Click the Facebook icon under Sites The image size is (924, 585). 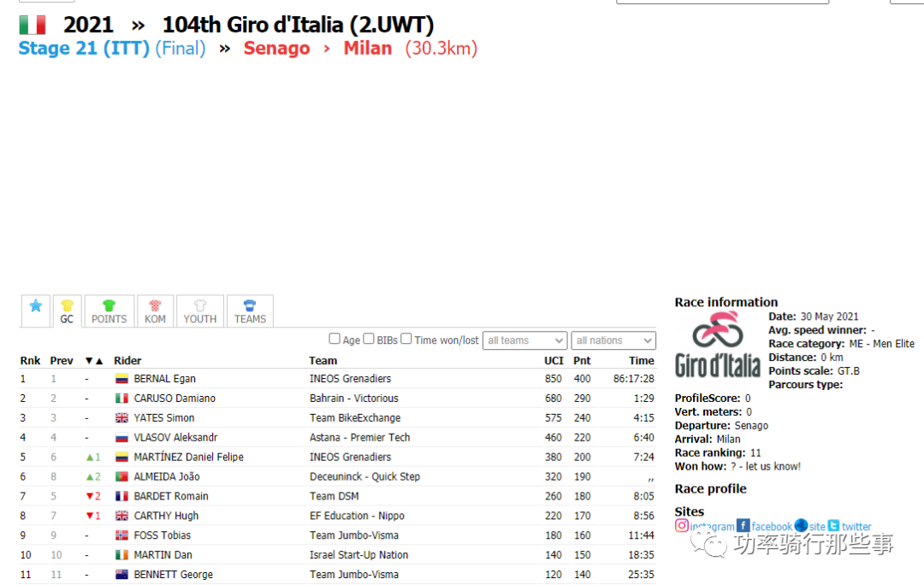pyautogui.click(x=743, y=525)
